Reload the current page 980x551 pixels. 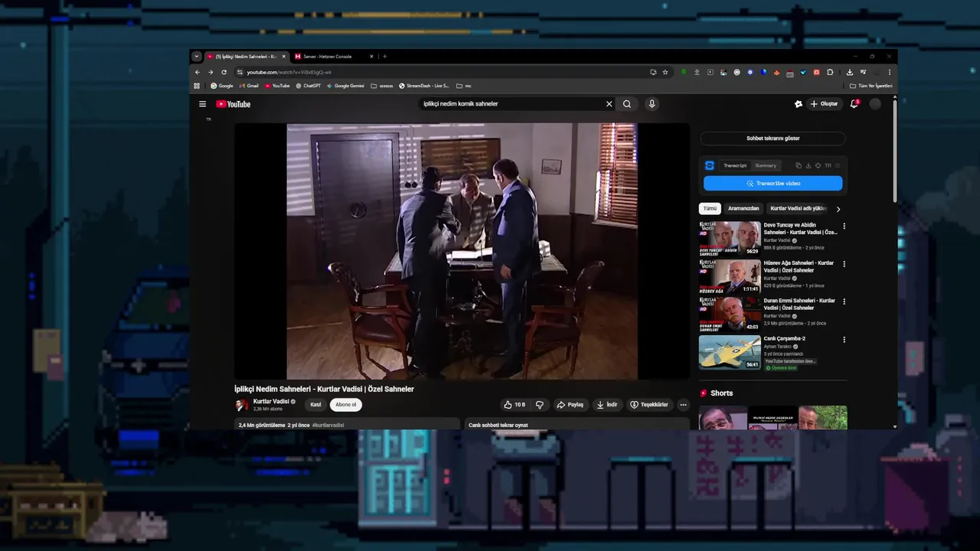[224, 72]
